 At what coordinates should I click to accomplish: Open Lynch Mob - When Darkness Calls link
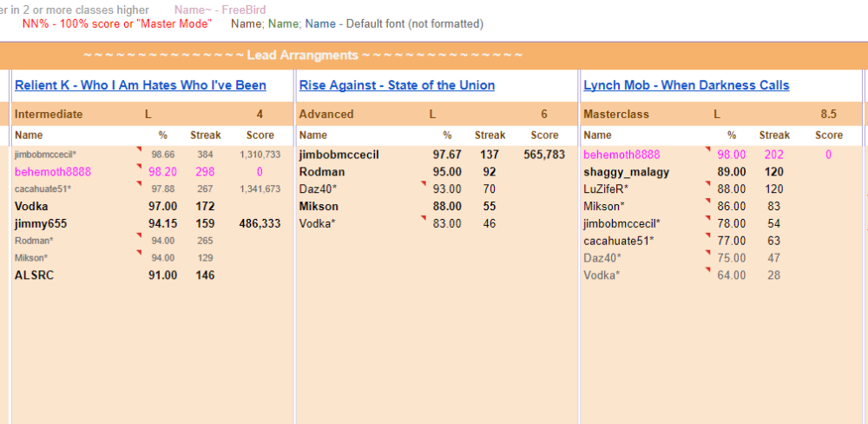[x=687, y=85]
